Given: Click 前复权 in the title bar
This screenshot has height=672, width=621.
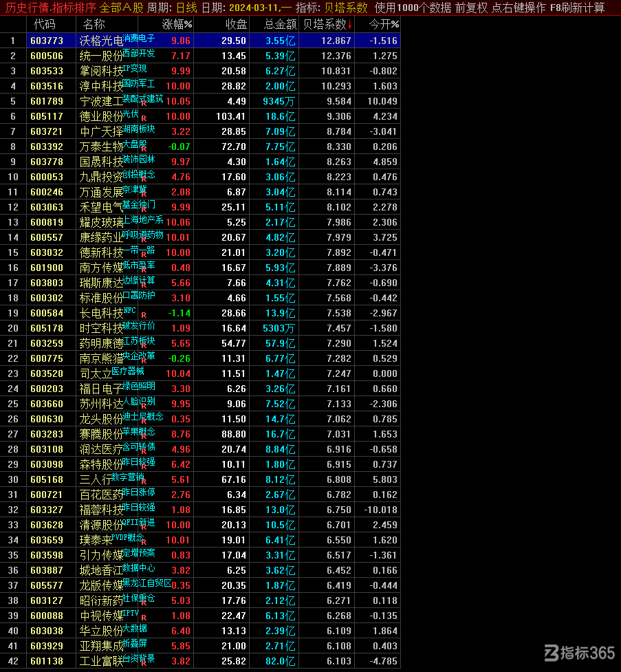Looking at the screenshot, I should (x=472, y=8).
